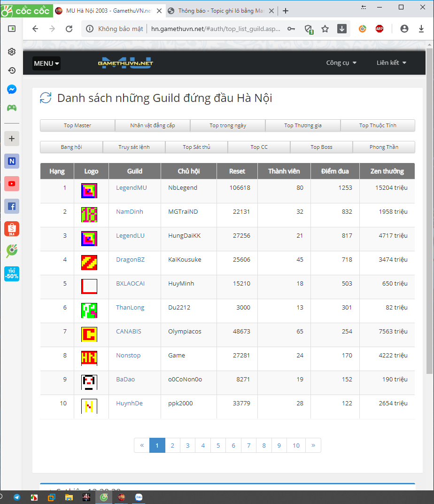
Task: Go to page 2 of guild list
Action: click(172, 446)
